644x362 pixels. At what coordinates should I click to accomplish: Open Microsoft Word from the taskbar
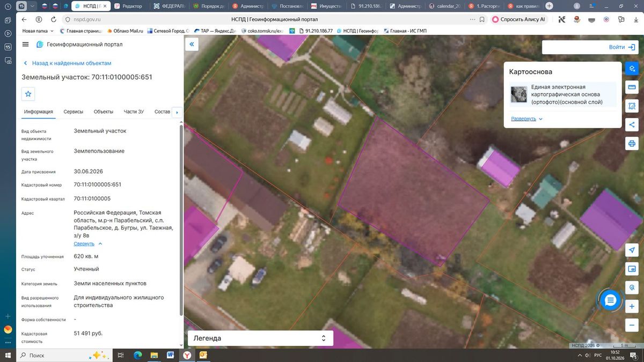(170, 355)
